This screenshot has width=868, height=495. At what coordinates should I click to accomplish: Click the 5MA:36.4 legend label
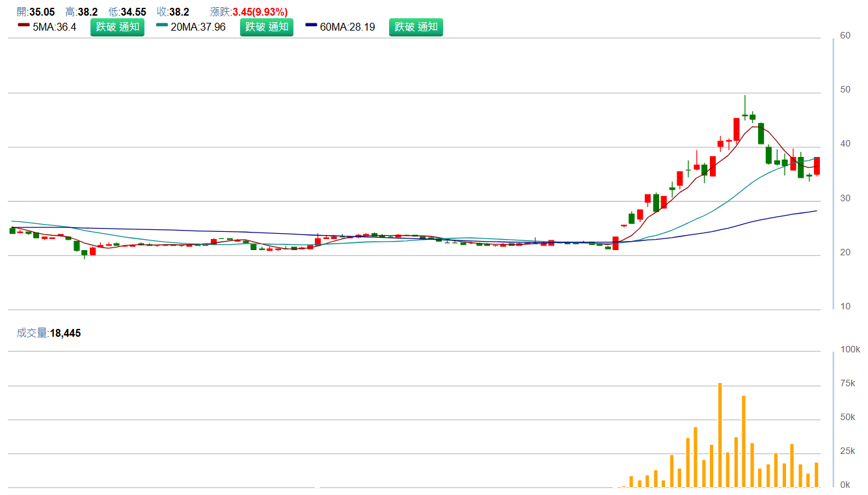(x=55, y=27)
